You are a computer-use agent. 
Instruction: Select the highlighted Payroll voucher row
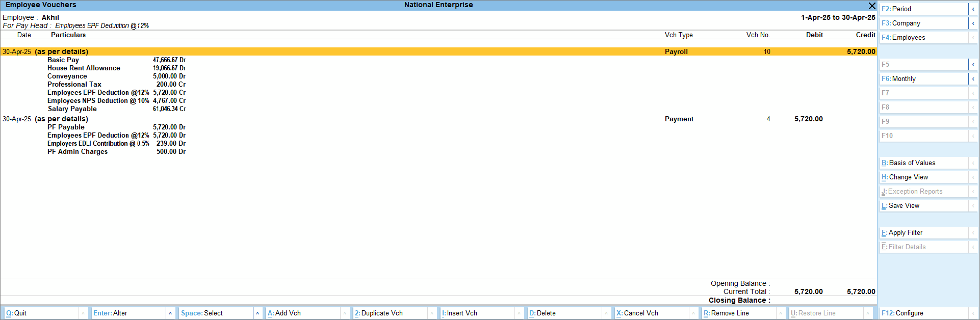pyautogui.click(x=408, y=52)
